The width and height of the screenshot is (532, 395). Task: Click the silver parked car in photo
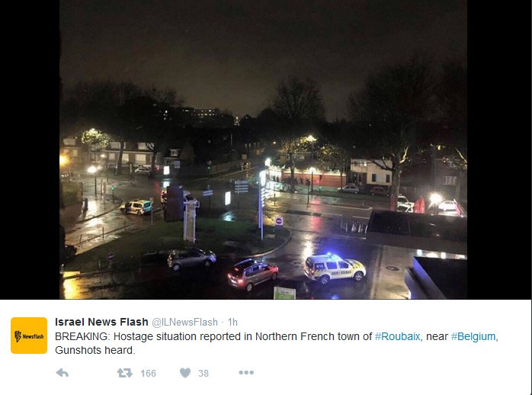[191, 259]
